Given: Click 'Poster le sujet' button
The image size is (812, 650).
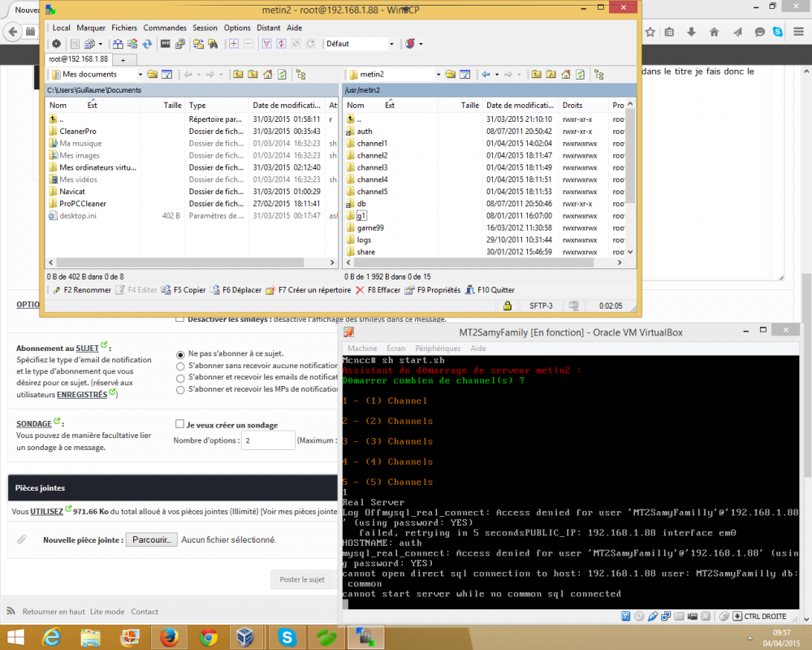Looking at the screenshot, I should pos(302,579).
